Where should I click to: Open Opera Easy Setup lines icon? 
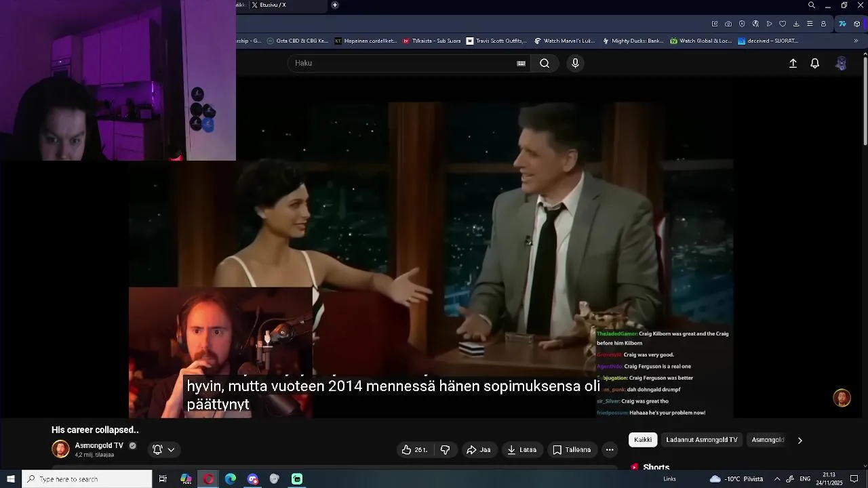pyautogui.click(x=810, y=24)
